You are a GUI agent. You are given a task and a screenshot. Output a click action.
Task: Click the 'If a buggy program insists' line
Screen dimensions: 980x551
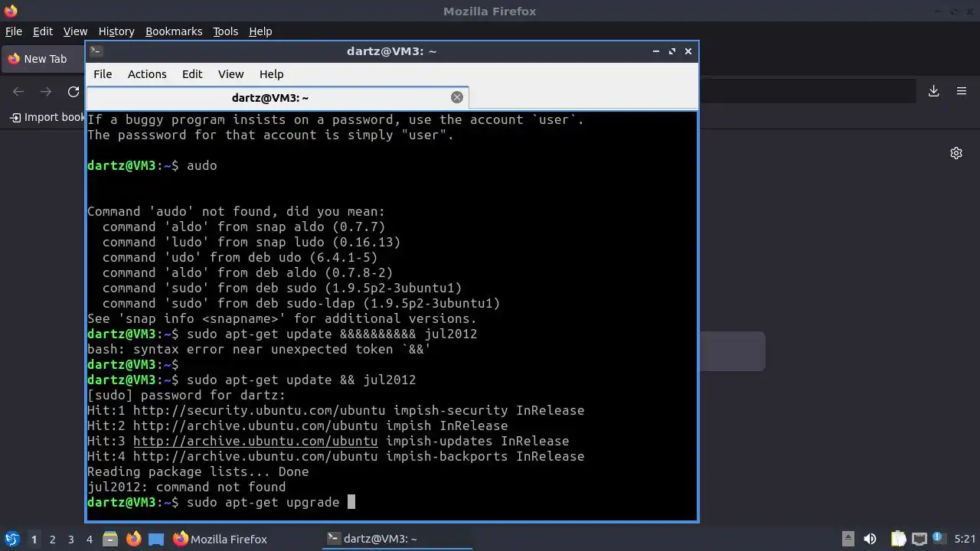[335, 119]
